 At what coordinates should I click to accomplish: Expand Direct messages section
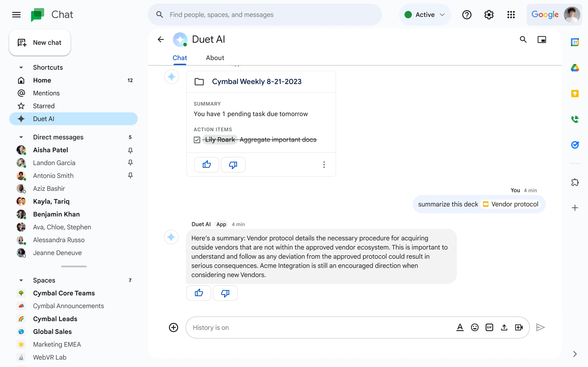pyautogui.click(x=21, y=137)
